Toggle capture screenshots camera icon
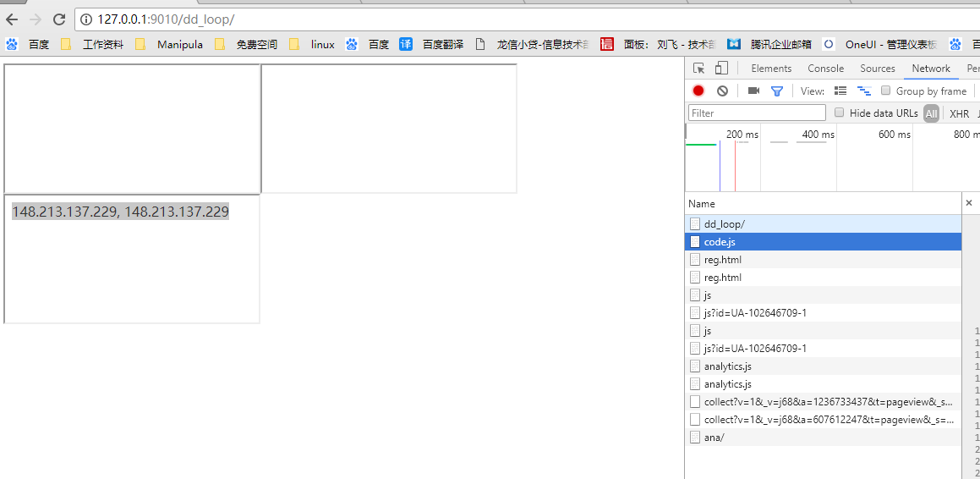Image resolution: width=980 pixels, height=479 pixels. click(x=753, y=91)
